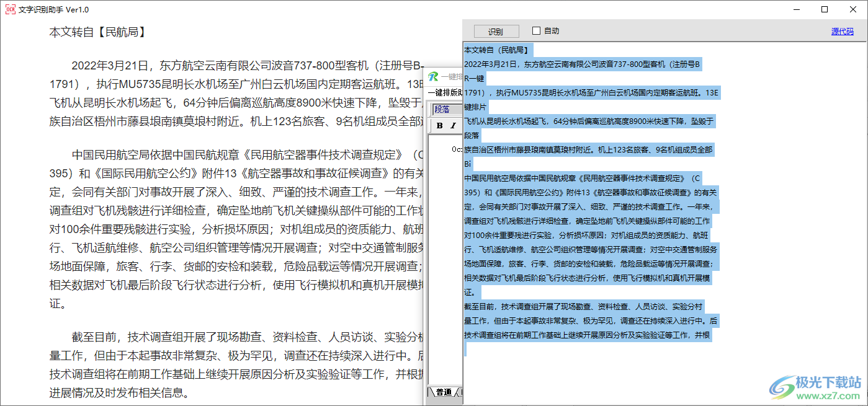868x406 pixels.
Task: Select the highlighted line 本文转自【民航局】
Action: (x=496, y=50)
